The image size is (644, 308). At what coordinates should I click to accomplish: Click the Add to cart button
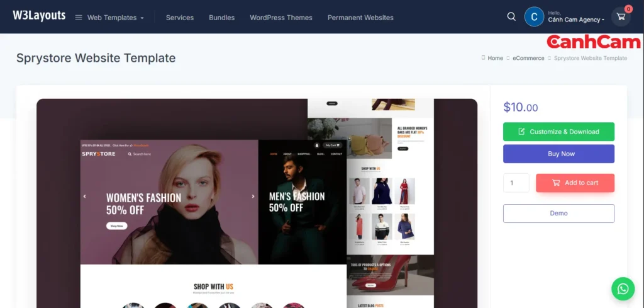pos(575,183)
